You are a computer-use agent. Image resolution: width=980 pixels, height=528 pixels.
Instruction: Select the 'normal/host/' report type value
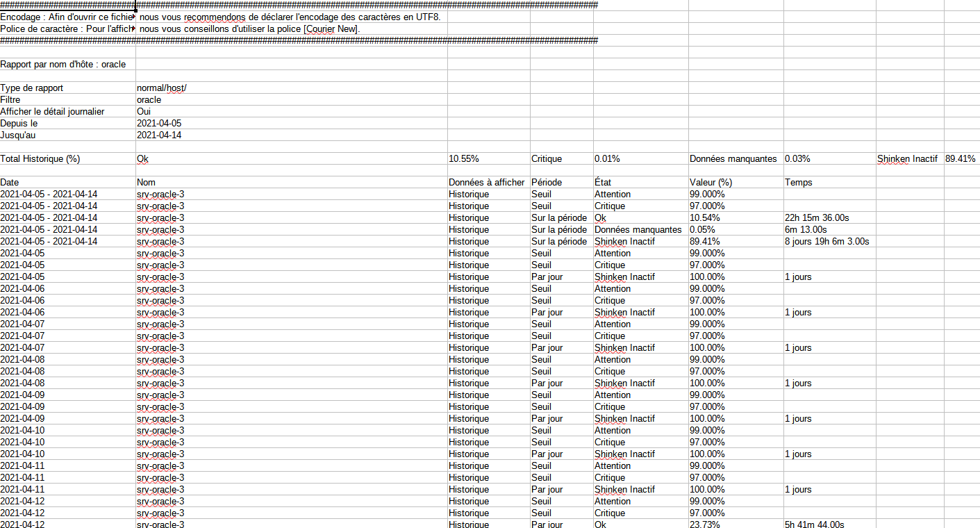(162, 88)
